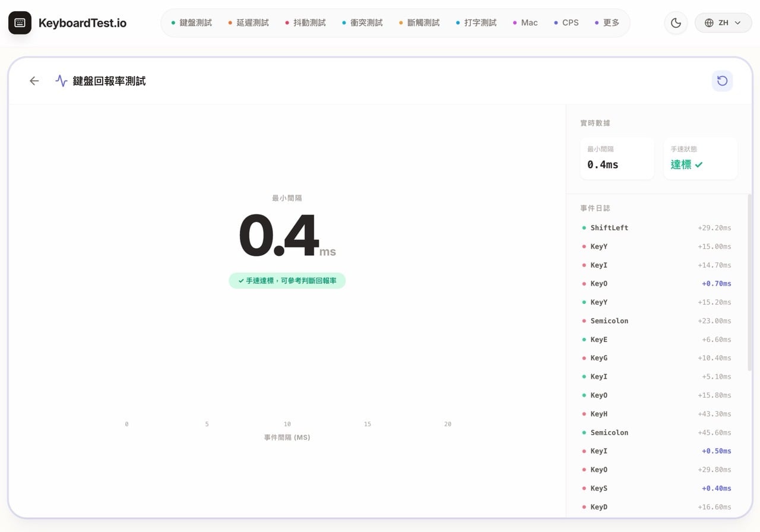
Task: Click the 手速達標 green badge
Action: pyautogui.click(x=287, y=281)
